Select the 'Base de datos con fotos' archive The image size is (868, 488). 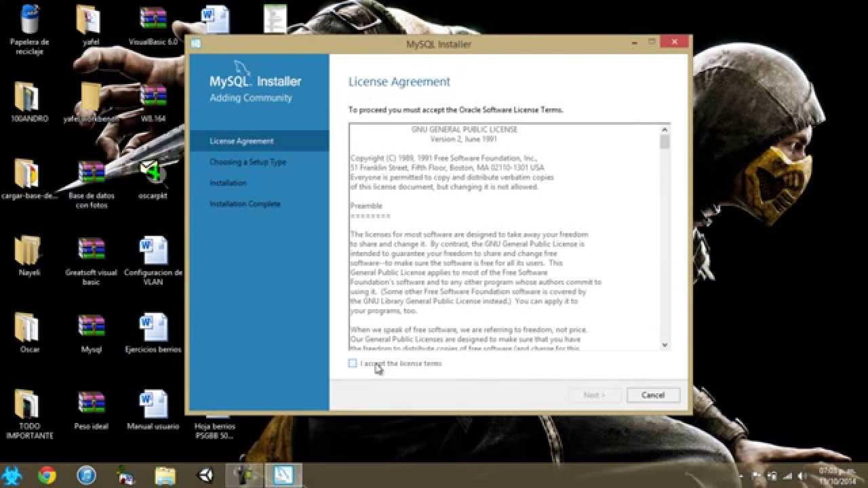[x=92, y=184]
